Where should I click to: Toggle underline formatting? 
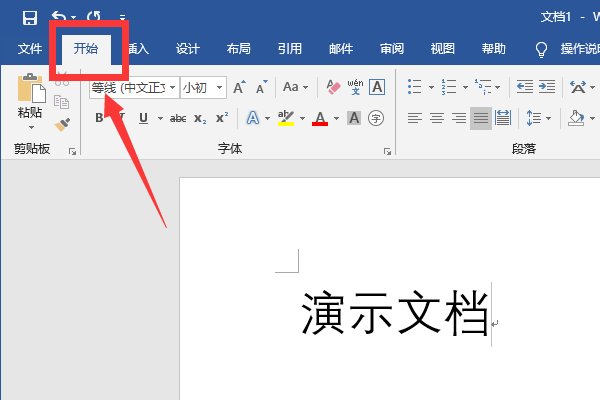click(x=143, y=118)
